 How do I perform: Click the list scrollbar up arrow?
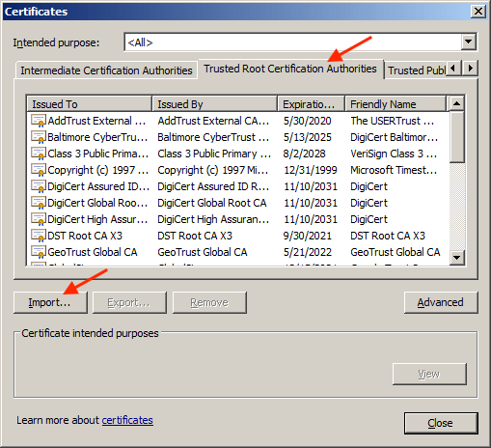coord(456,103)
